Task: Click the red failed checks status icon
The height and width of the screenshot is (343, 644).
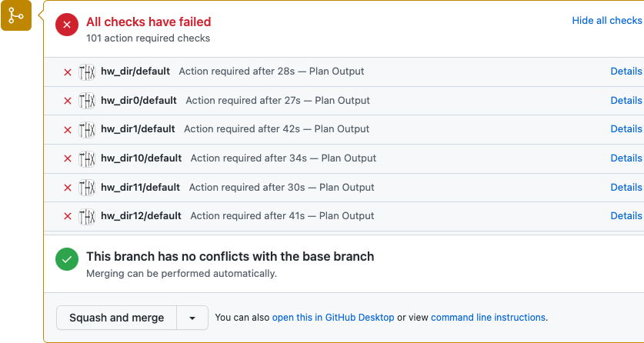Action: coord(67,25)
